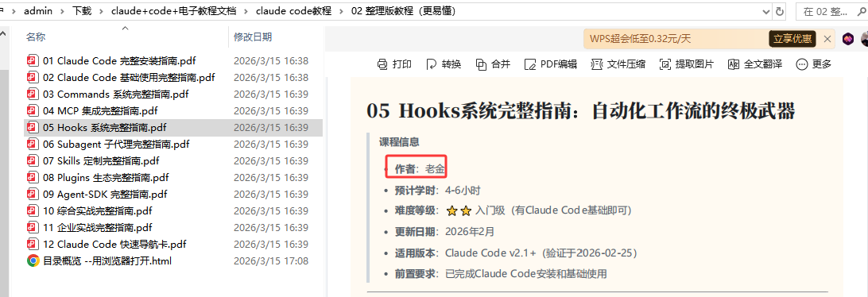Expand the chevron after 下载 in breadcrumb
This screenshot has height=297, width=868.
[x=101, y=11]
